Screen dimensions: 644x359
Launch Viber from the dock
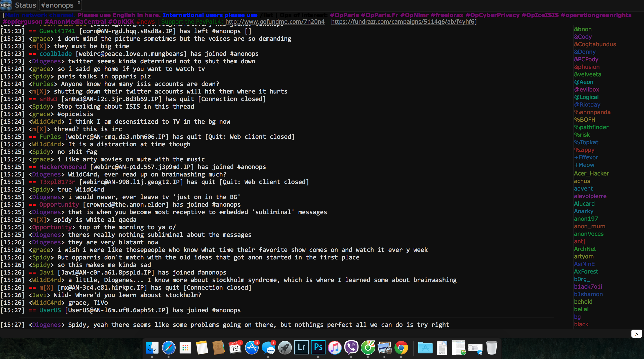click(351, 348)
